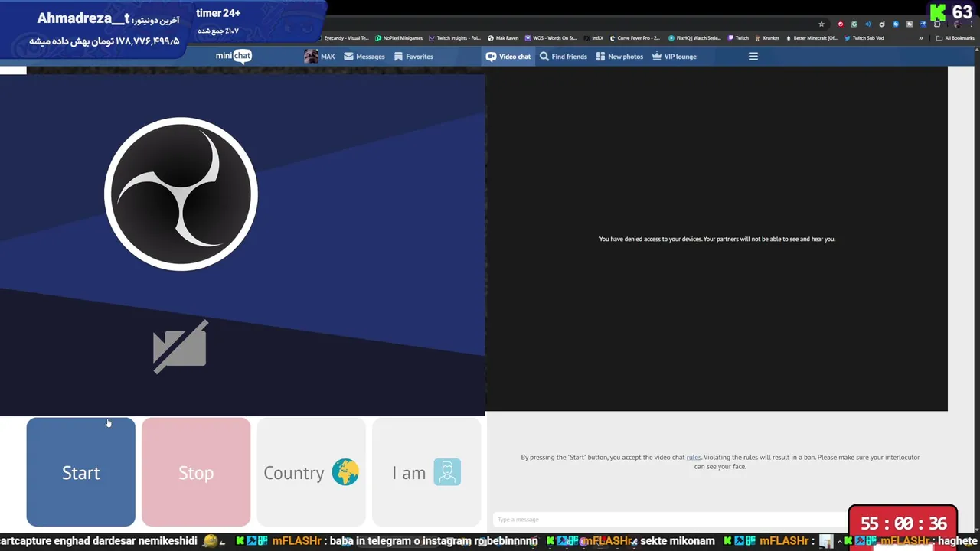Open Favorites in the minichat header
Image resolution: width=980 pixels, height=551 pixels.
413,57
